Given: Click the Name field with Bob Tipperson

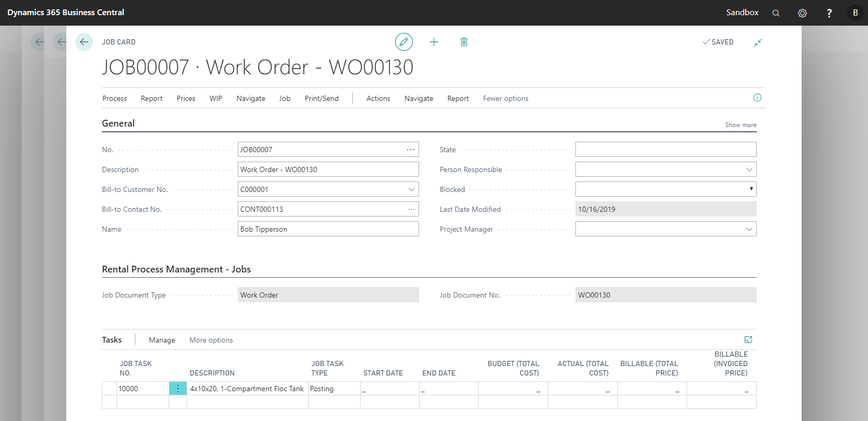Looking at the screenshot, I should [328, 229].
